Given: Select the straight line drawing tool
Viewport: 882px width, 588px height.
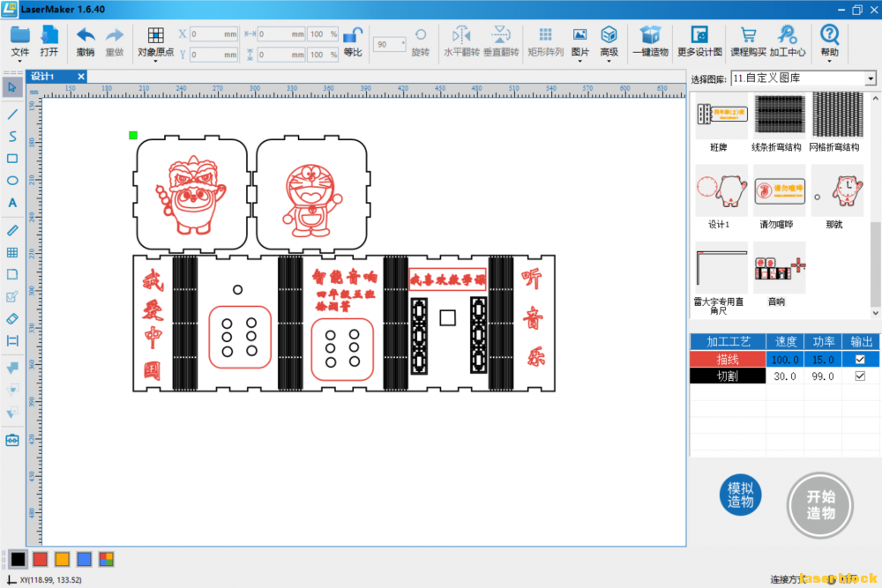Looking at the screenshot, I should pos(12,114).
